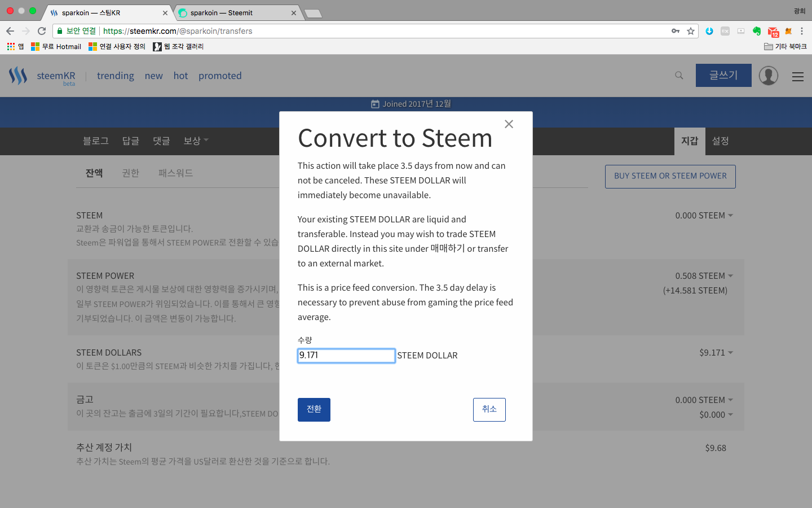Expand the 보상 rewards dropdown

196,141
